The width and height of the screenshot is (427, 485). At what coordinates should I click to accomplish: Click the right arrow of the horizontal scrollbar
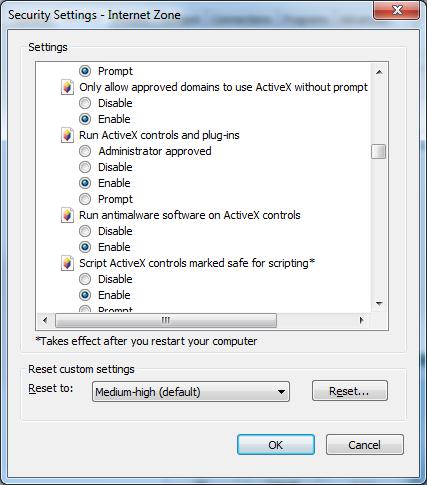[362, 321]
